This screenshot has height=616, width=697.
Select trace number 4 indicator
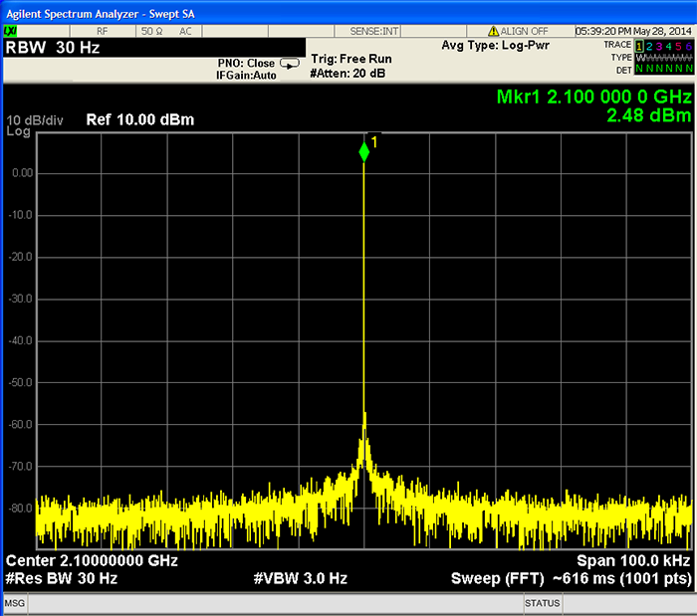668,46
